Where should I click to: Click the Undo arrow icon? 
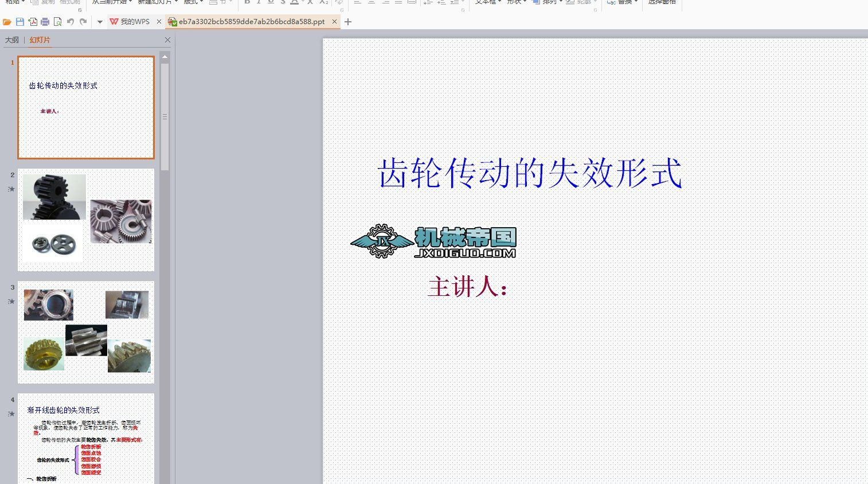(x=71, y=21)
